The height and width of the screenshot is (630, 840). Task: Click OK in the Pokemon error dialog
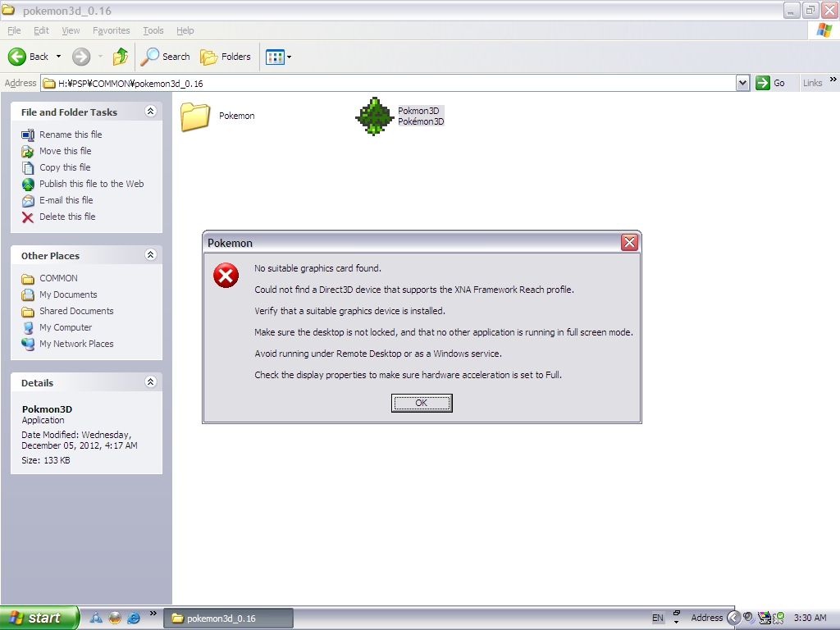[421, 403]
